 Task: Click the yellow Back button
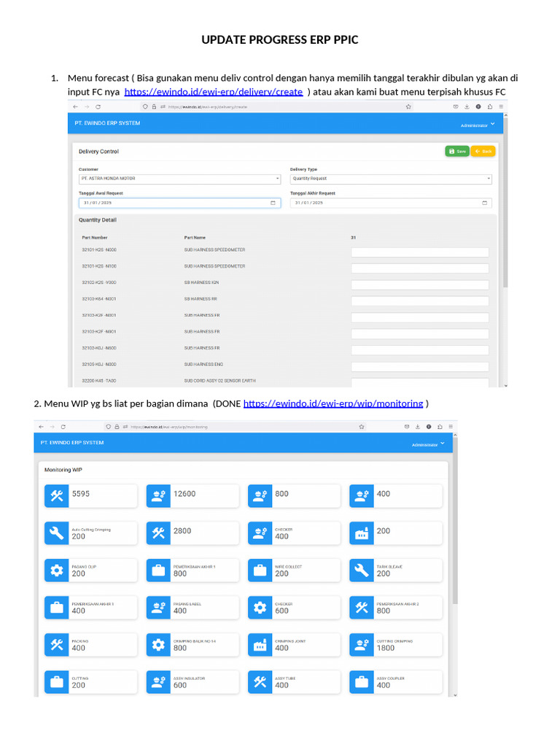(x=483, y=151)
